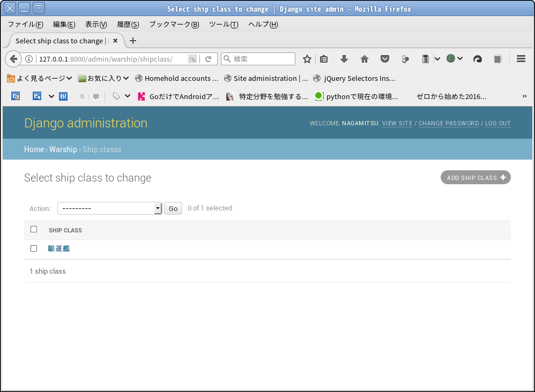Go to Home in the breadcrumb
Screen dimensions: 535x392
pyautogui.click(x=34, y=149)
